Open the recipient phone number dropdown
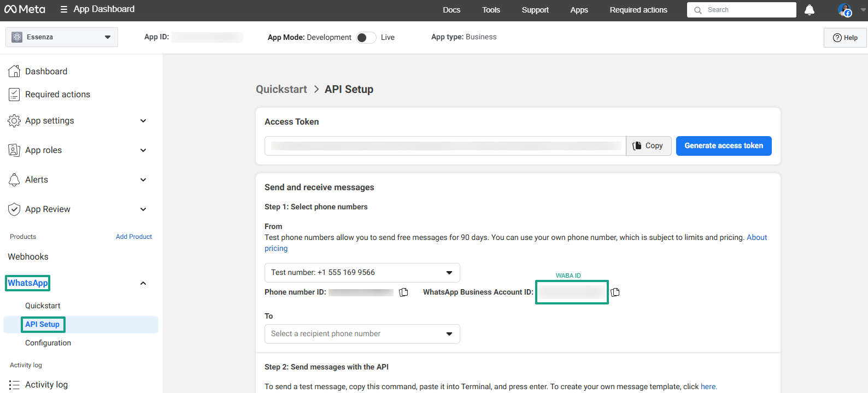Viewport: 868px width, 393px height. pyautogui.click(x=362, y=334)
